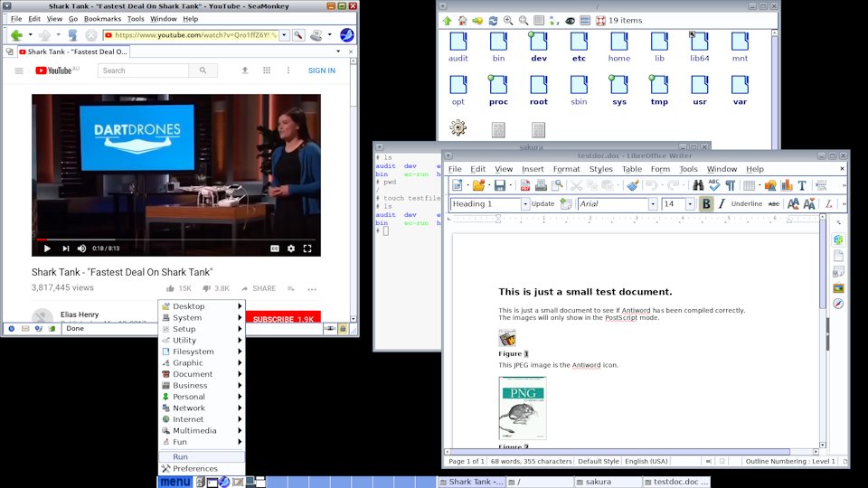Insert a text box in Writer
The image size is (868, 488).
802,185
